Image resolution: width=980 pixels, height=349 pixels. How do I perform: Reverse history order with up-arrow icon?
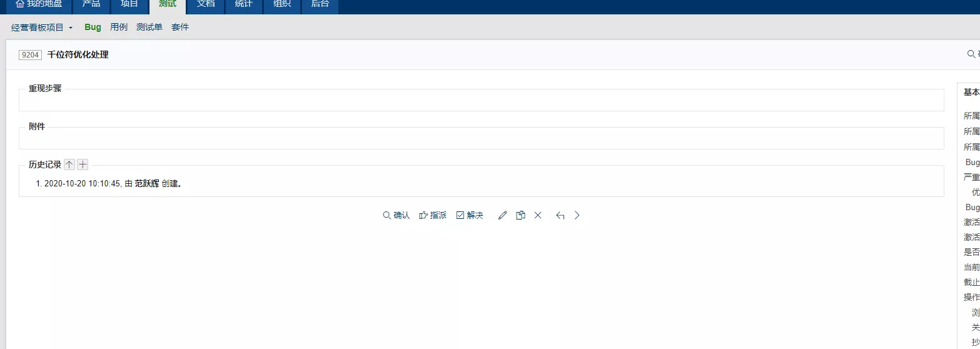(x=69, y=164)
